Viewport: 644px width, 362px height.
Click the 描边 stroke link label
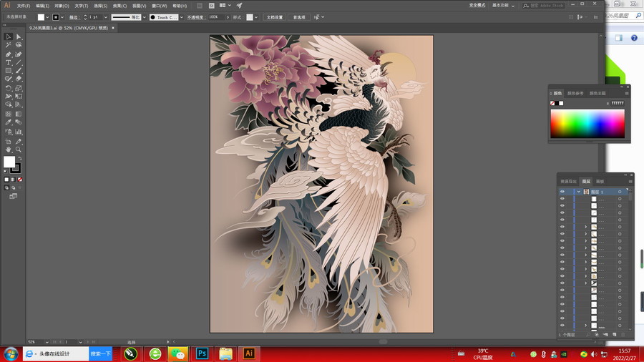73,17
